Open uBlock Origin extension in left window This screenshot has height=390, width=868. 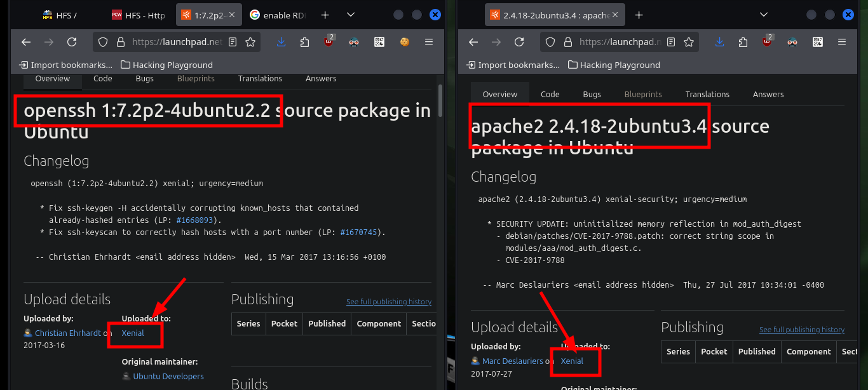[x=329, y=42]
